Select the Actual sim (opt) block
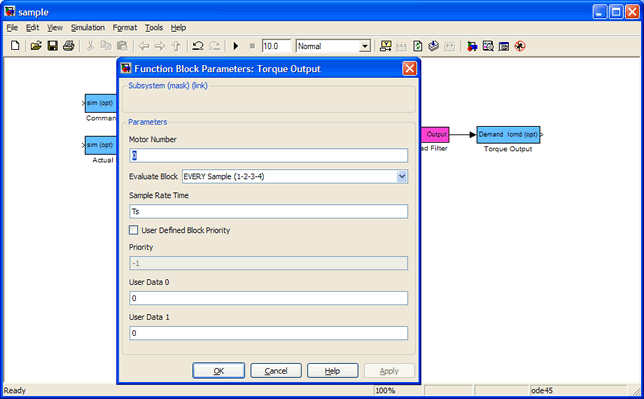 click(101, 145)
